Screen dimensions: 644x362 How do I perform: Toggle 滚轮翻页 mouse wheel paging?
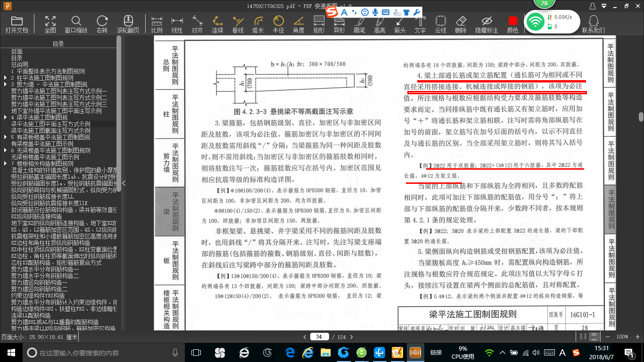coord(128,24)
